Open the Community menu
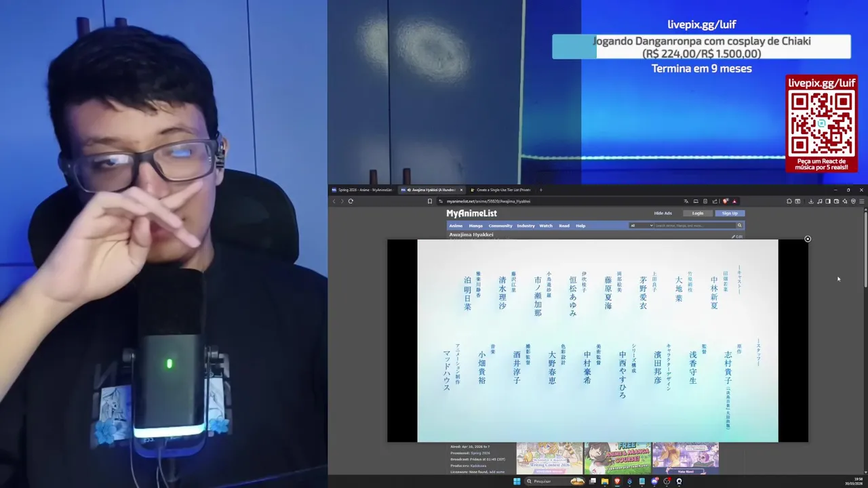 (x=500, y=226)
